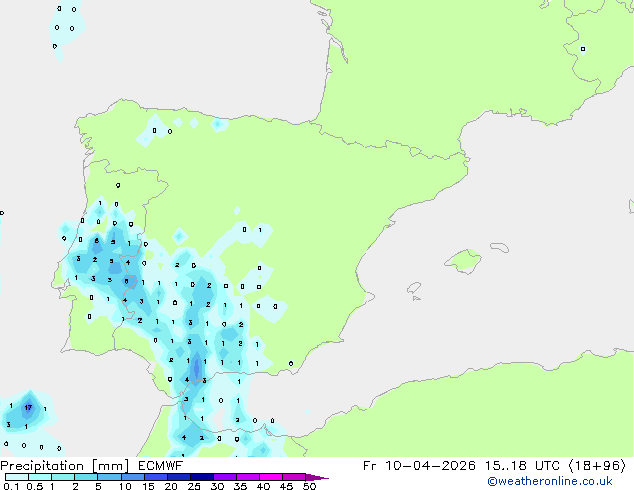Viewport: 634px width, 490px height.
Task: Click the legend scale label '25'
Action: click(x=194, y=486)
